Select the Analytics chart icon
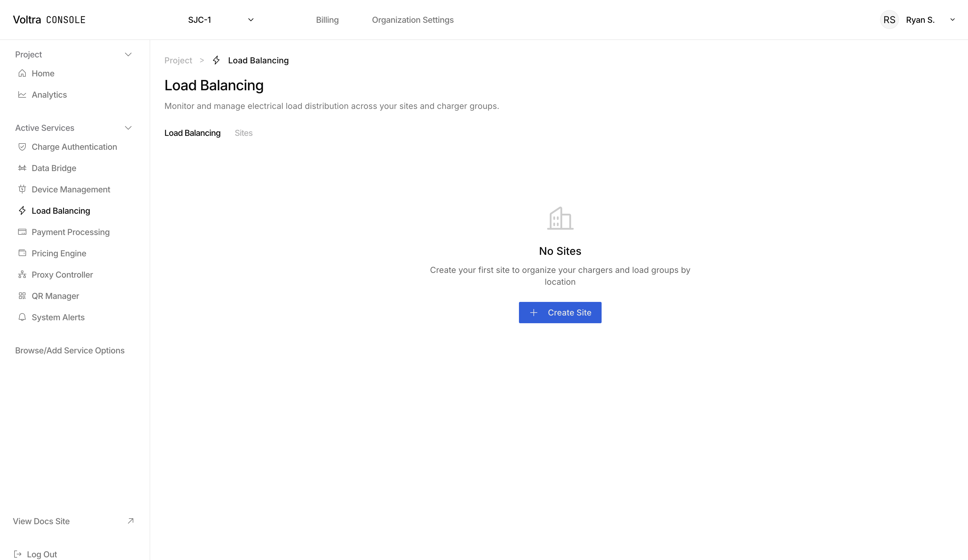Image resolution: width=968 pixels, height=560 pixels. coord(22,94)
